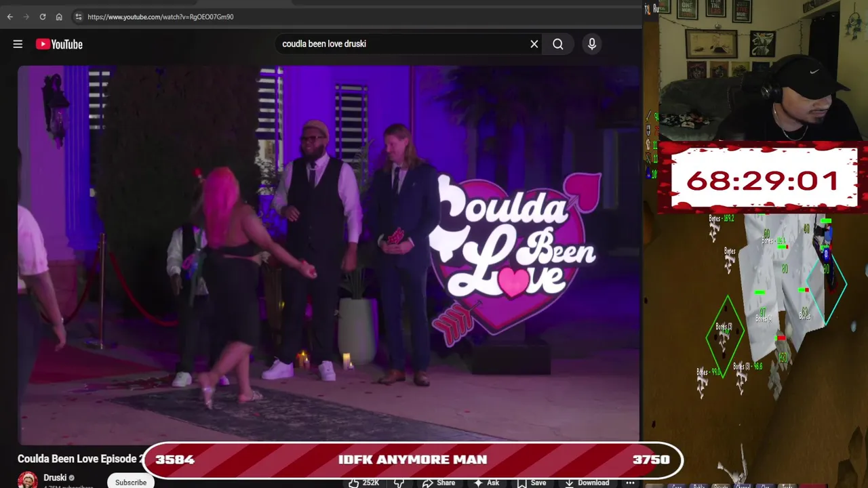
Task: View site information icon in address bar
Action: click(78, 16)
